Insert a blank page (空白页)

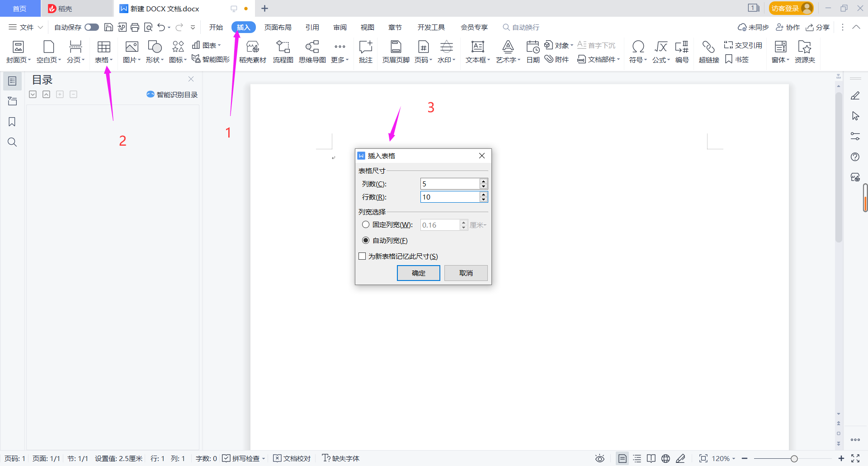tap(48, 52)
